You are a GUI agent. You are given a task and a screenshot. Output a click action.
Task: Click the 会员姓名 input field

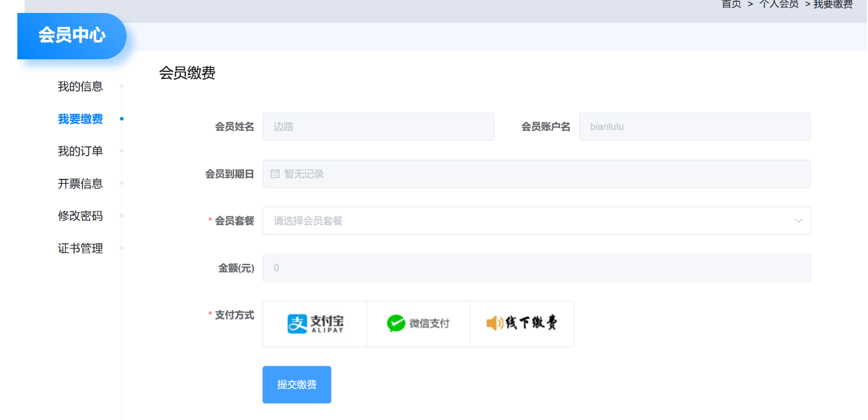(x=378, y=126)
